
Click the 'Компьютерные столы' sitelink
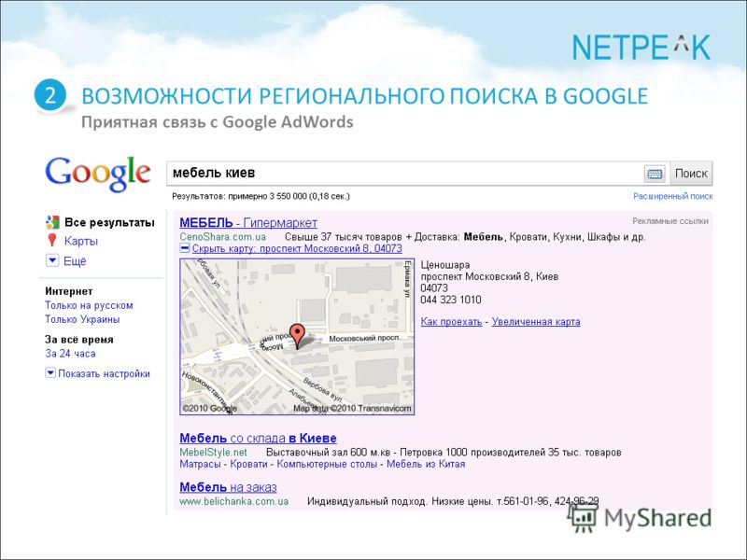(327, 464)
